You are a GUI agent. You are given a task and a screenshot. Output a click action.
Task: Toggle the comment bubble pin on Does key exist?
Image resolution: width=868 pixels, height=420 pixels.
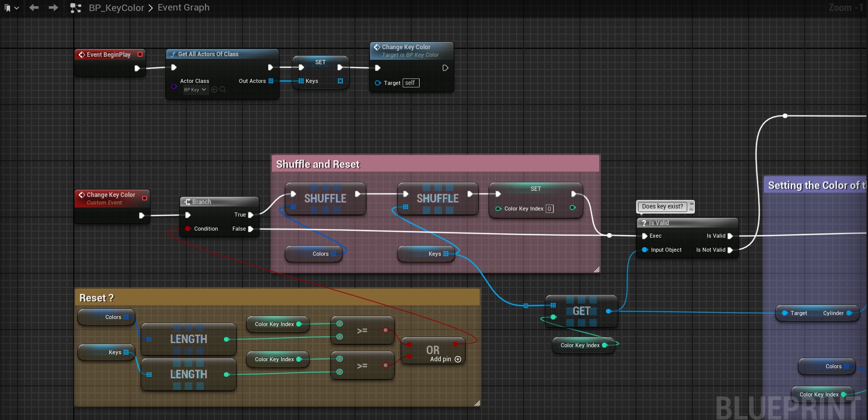(691, 203)
